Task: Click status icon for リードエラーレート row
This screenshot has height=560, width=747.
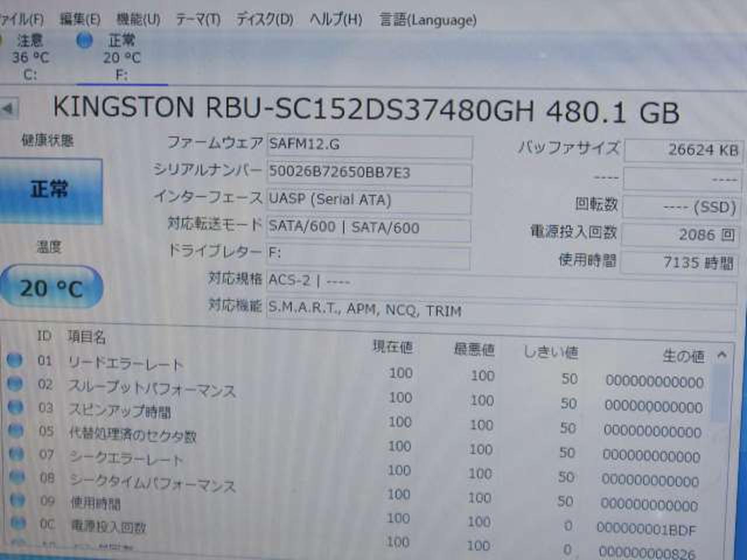Action: pos(15,360)
